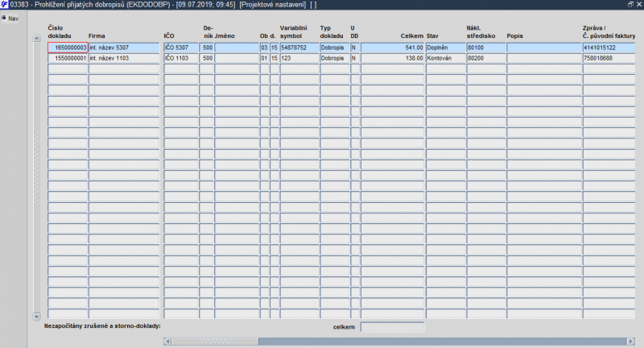Screen dimensions: 644x348
Task: Click the application icon in title bar
Action: point(4,5)
